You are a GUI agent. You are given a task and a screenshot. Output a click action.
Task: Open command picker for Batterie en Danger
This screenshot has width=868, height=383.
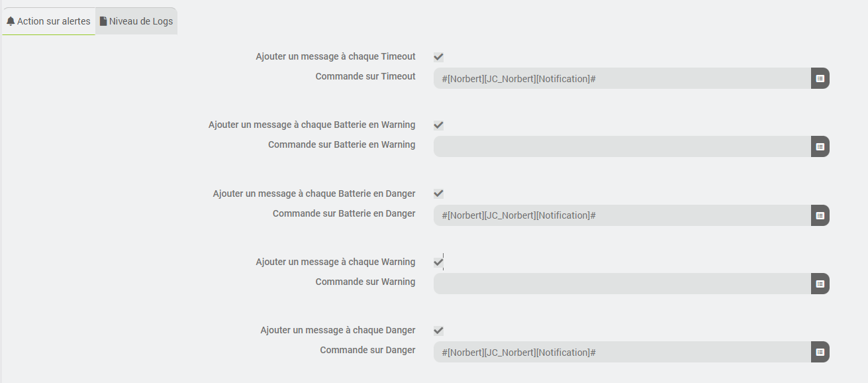[x=820, y=215]
